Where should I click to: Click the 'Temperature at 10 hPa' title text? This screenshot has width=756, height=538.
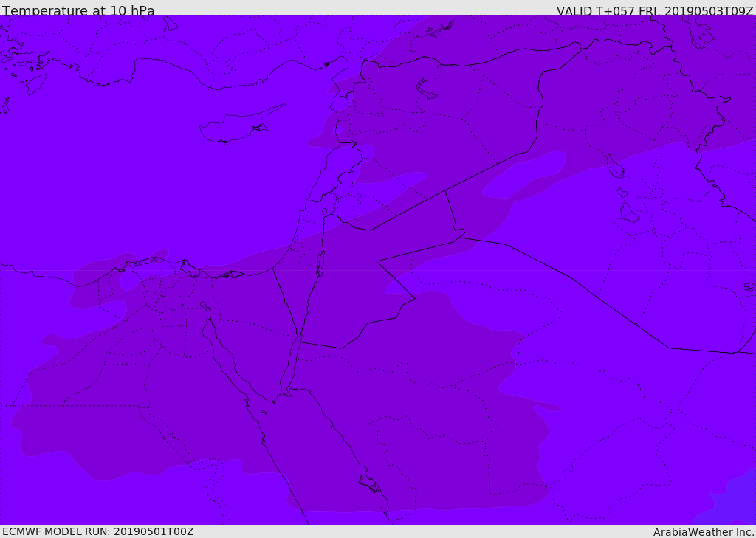point(78,10)
